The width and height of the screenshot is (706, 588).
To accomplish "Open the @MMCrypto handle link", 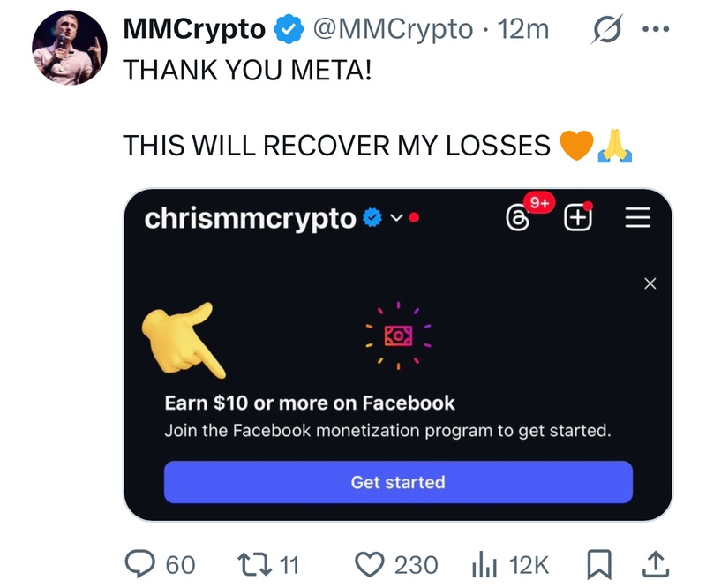I will tap(393, 29).
